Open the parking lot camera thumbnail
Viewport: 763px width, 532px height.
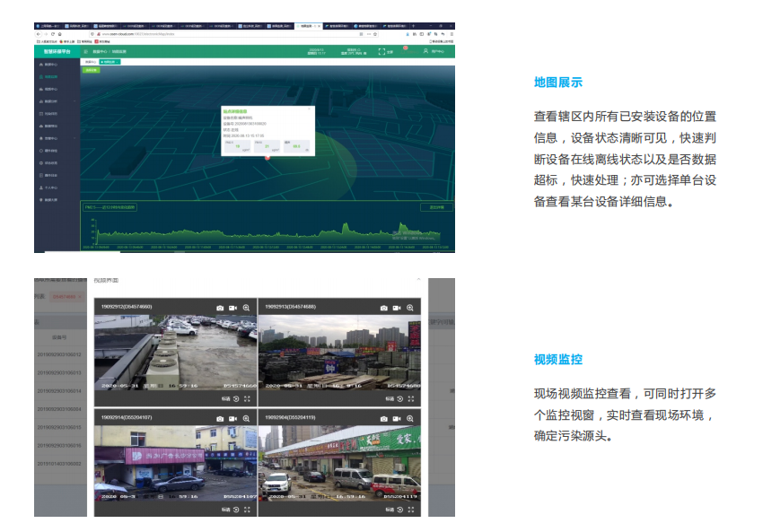pyautogui.click(x=175, y=353)
